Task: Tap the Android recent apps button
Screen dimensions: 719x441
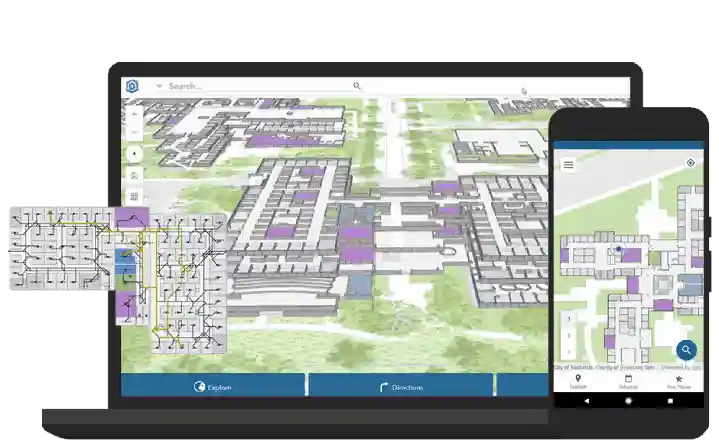Action: pos(670,401)
